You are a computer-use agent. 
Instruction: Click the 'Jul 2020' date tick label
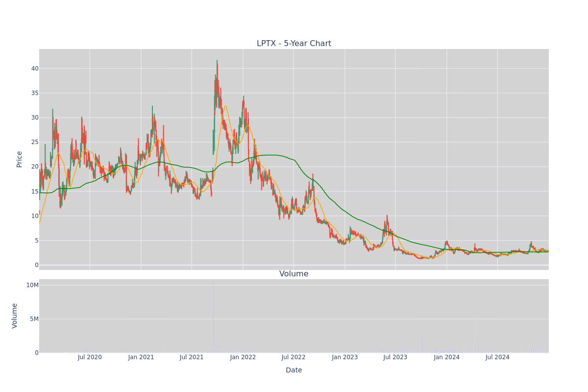pos(90,357)
